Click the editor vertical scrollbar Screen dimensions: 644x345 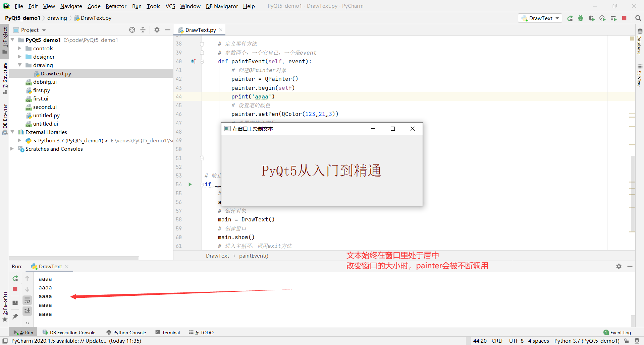(x=633, y=194)
